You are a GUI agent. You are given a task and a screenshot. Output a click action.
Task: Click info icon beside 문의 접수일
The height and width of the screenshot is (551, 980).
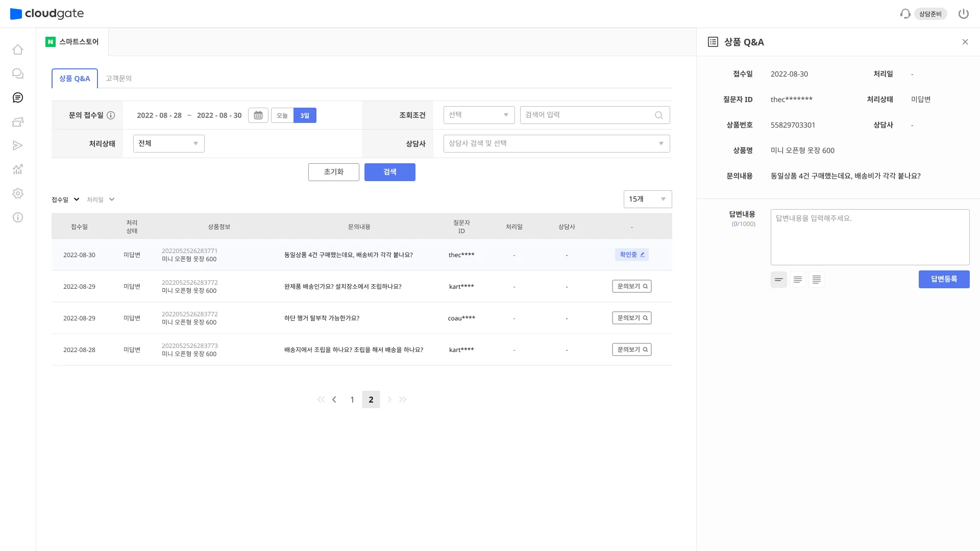point(111,115)
